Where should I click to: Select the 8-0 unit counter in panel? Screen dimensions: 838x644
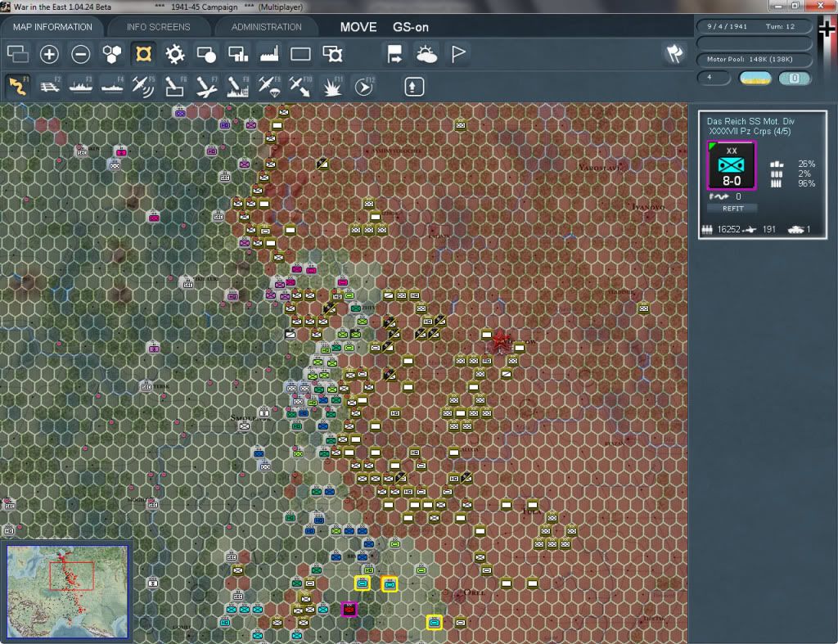(732, 165)
